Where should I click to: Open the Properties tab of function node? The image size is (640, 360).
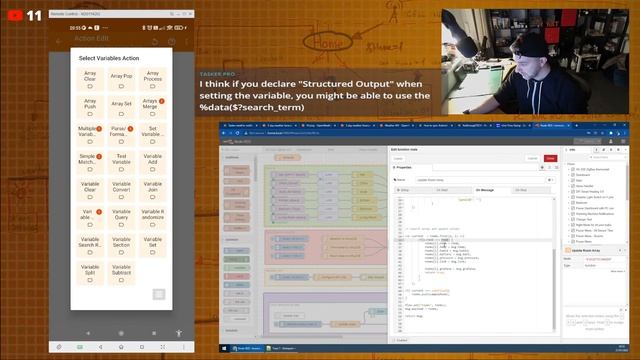click(x=411, y=167)
